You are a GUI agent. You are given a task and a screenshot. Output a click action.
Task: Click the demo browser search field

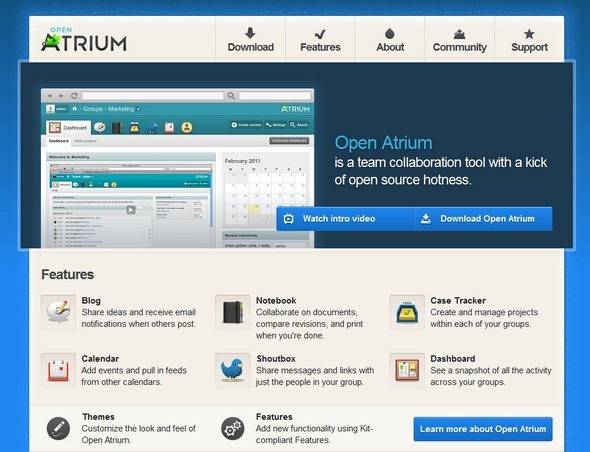tap(275, 96)
